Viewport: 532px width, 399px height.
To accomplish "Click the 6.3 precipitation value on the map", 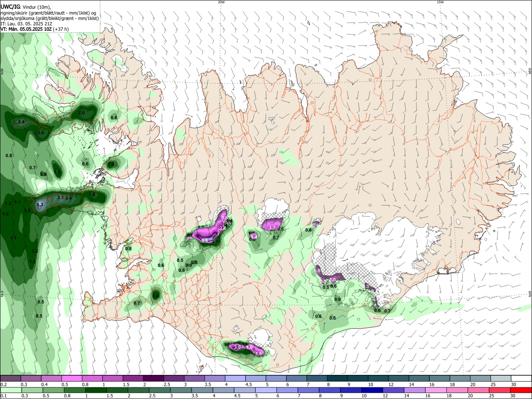I will click(x=40, y=204).
